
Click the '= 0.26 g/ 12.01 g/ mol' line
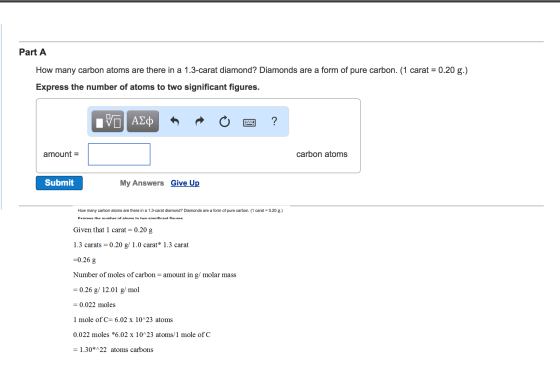point(106,290)
